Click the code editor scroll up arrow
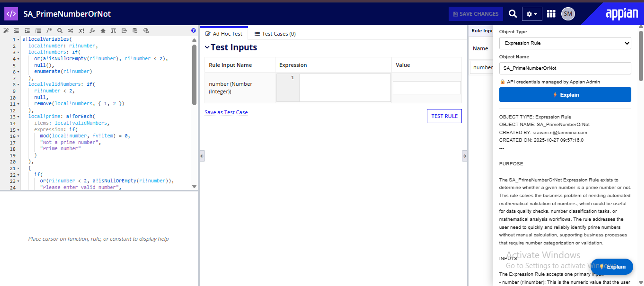This screenshot has height=286, width=644. point(194,40)
